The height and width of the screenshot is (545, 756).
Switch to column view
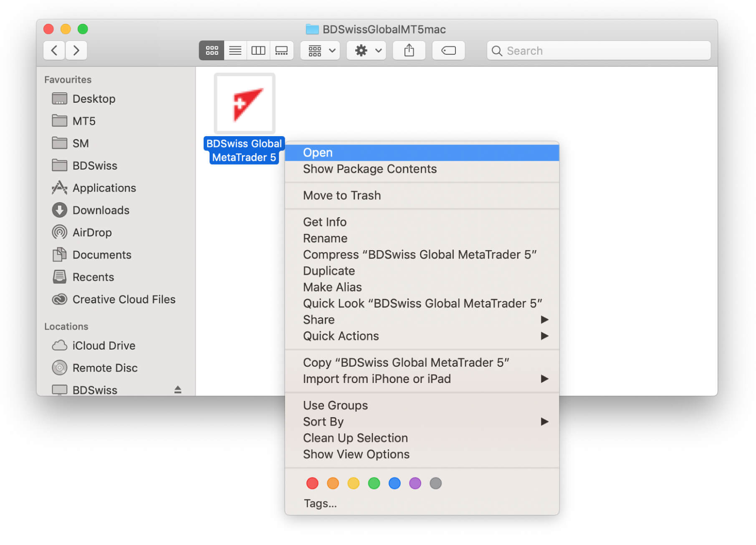point(258,50)
